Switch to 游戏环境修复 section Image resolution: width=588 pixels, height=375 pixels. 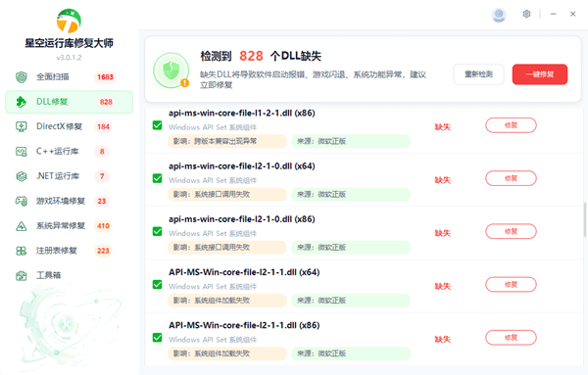(x=69, y=201)
